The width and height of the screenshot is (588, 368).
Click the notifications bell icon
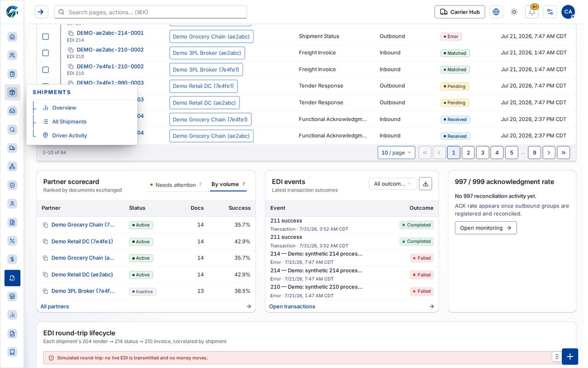[531, 12]
